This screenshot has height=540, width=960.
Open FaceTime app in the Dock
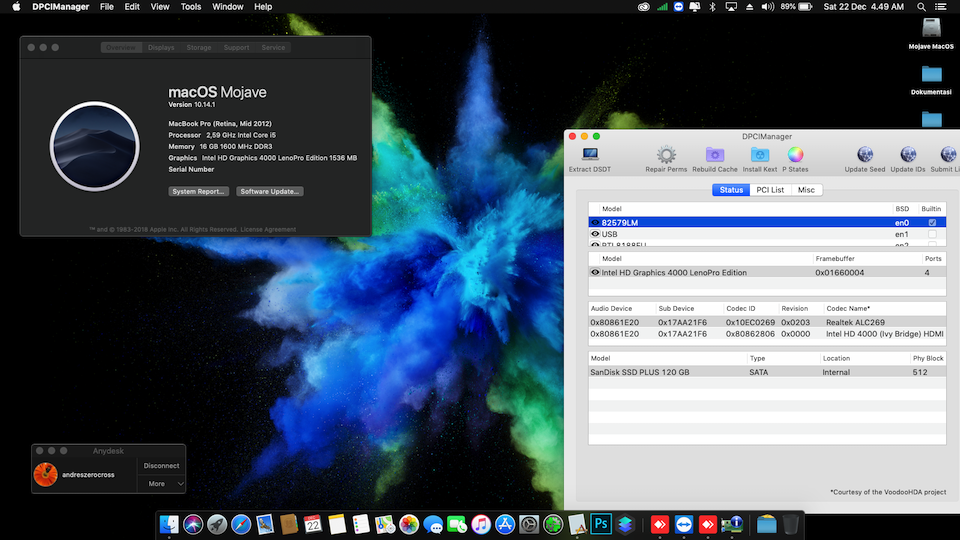pos(457,525)
